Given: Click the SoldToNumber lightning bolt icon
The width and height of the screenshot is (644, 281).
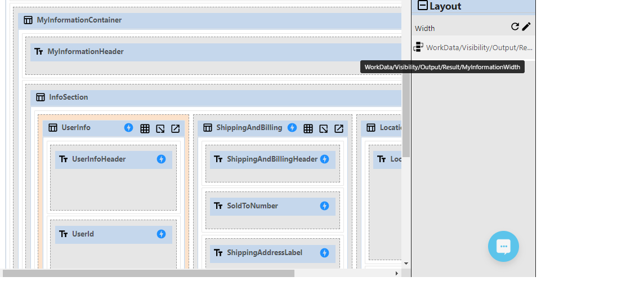Looking at the screenshot, I should 324,206.
